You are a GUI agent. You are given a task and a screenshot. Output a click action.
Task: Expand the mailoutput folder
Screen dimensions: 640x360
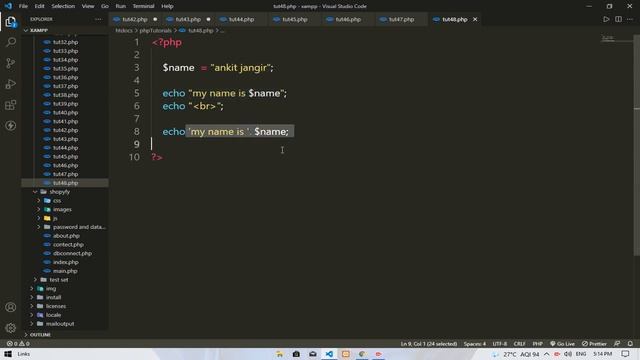tap(32, 324)
